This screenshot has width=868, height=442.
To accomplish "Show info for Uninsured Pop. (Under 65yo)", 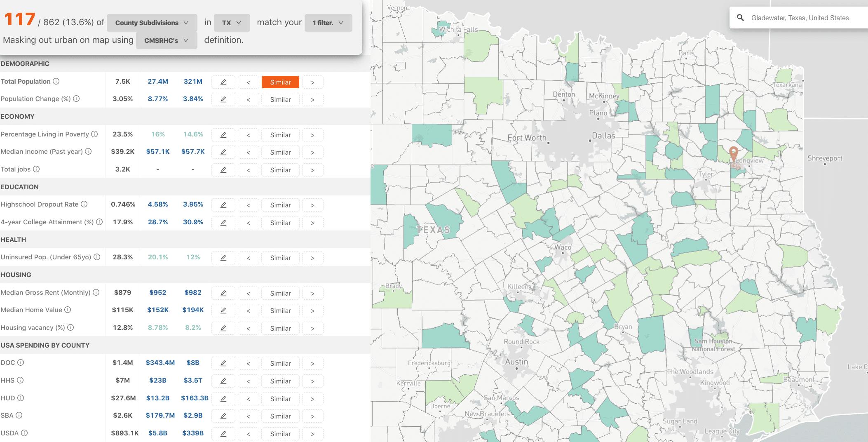I will point(97,257).
